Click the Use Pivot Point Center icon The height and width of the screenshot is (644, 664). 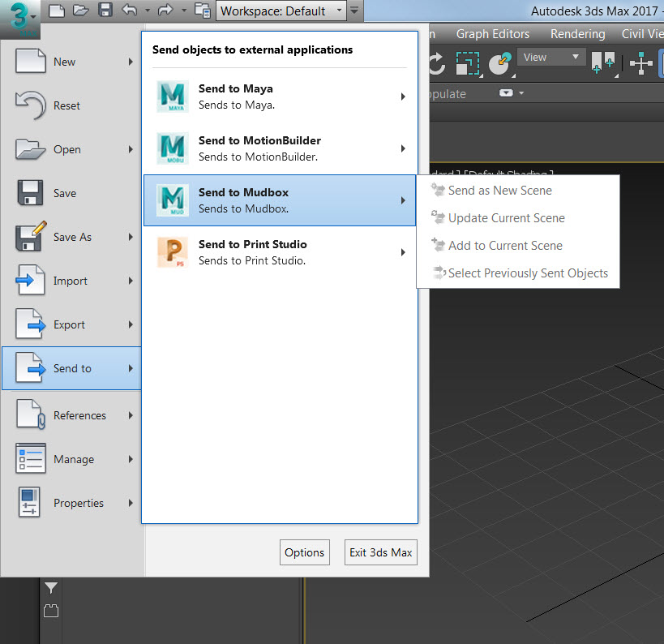pos(603,63)
